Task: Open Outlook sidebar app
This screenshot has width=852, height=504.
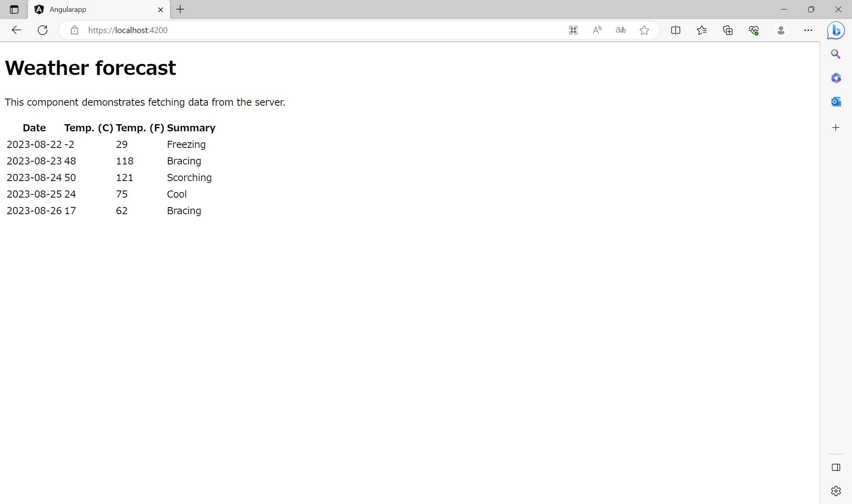Action: point(836,102)
